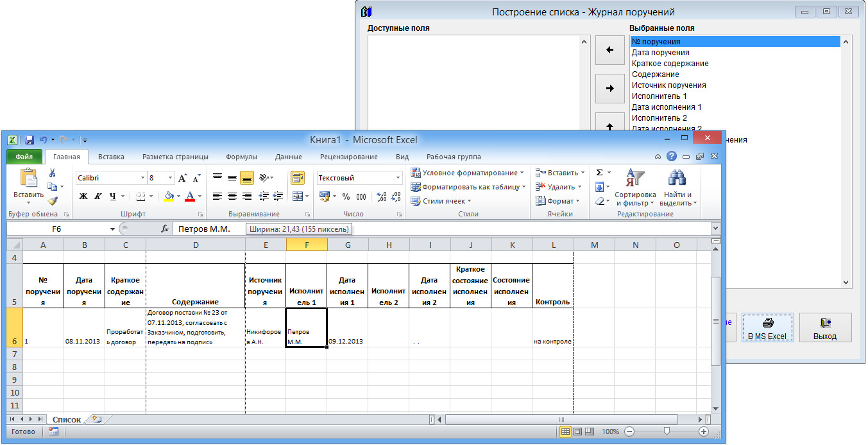Image resolution: width=868 pixels, height=445 pixels.
Task: Toggle Wrap Text button in alignment group
Action: pyautogui.click(x=297, y=178)
